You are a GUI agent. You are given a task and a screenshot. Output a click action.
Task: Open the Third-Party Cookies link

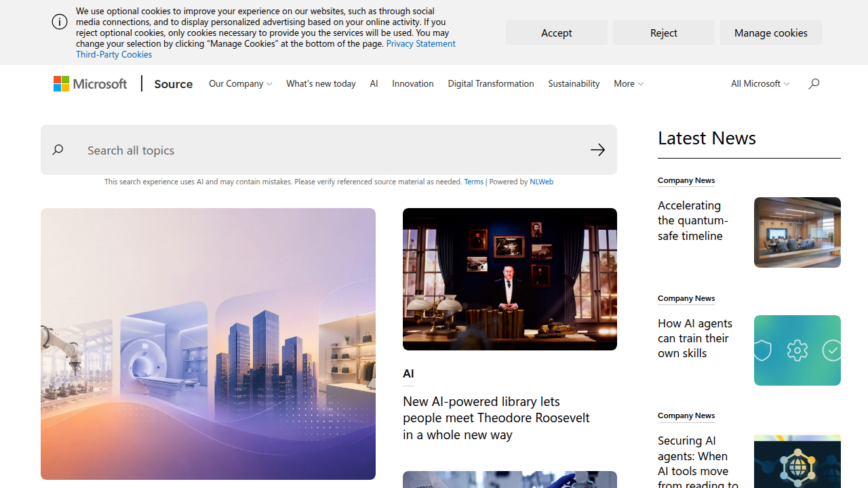[x=114, y=54]
